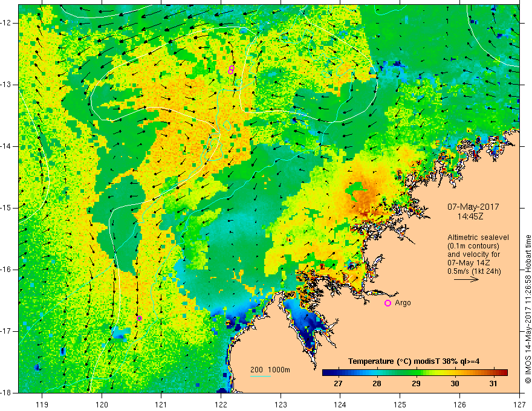The image size is (532, 411).
Task: Click the latitude axis label '-13'
Action: click(x=6, y=85)
